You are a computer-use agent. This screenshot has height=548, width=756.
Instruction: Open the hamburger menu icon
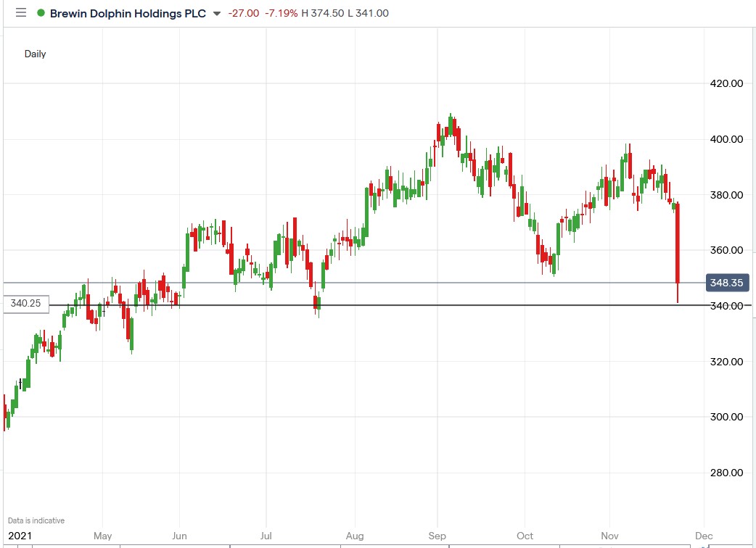[x=20, y=13]
